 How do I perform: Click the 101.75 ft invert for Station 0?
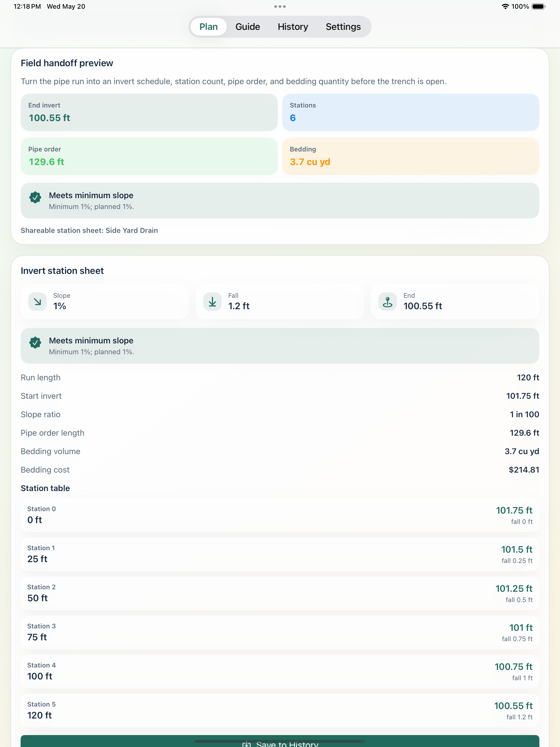click(514, 510)
